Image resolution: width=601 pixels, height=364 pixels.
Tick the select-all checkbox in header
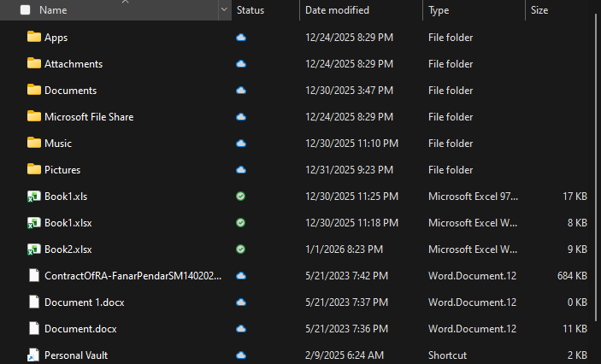point(25,10)
